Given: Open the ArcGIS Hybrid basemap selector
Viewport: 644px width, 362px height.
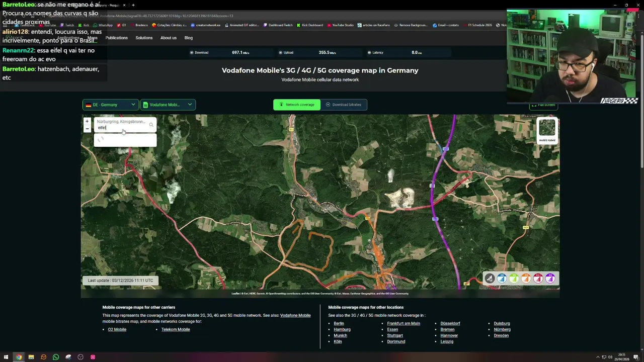Looking at the screenshot, I should [x=547, y=130].
